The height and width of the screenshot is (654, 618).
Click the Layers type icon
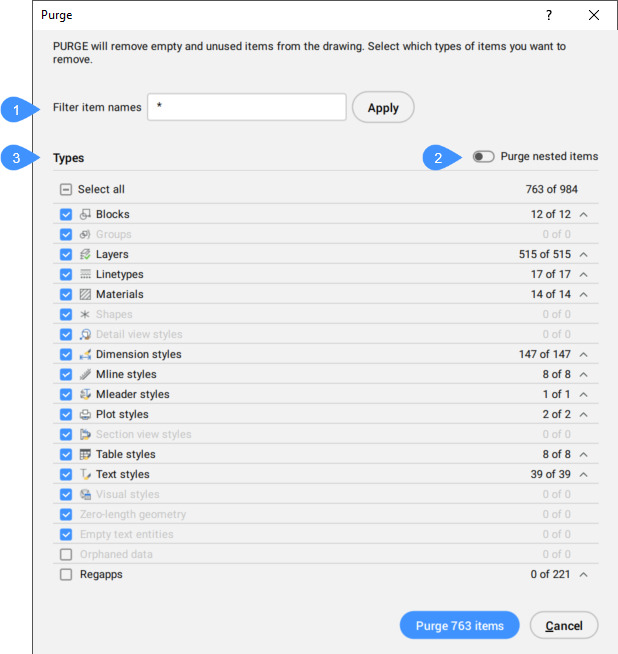(x=85, y=254)
